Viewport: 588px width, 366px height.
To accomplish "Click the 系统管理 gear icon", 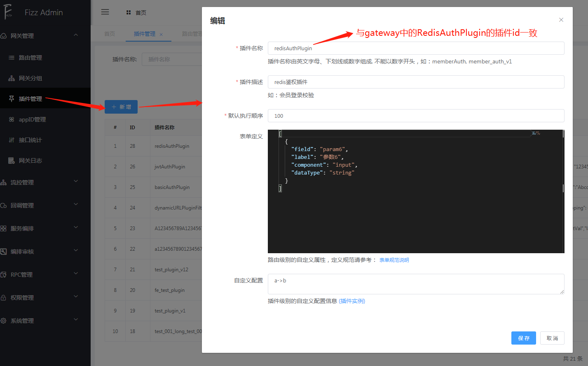I will [x=5, y=320].
